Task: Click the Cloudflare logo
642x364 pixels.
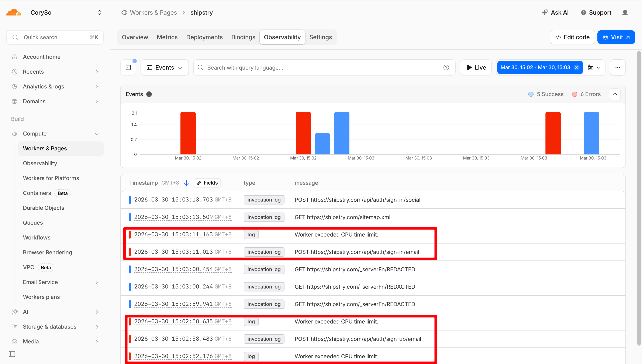Action: (x=14, y=13)
